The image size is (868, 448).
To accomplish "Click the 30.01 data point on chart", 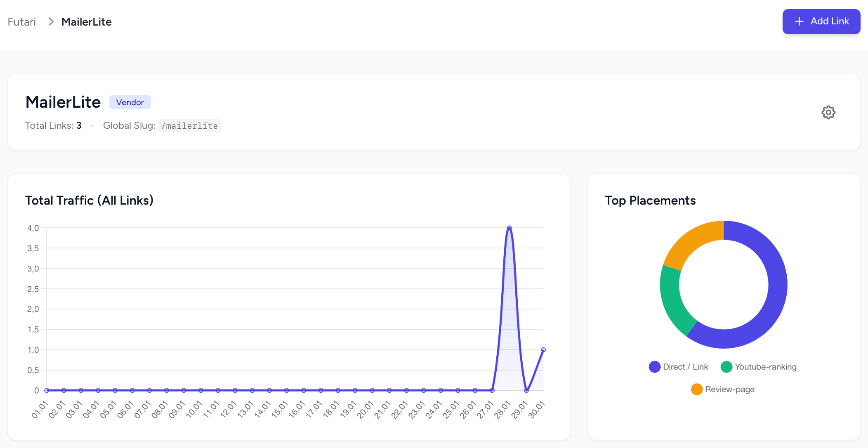I will 543,350.
